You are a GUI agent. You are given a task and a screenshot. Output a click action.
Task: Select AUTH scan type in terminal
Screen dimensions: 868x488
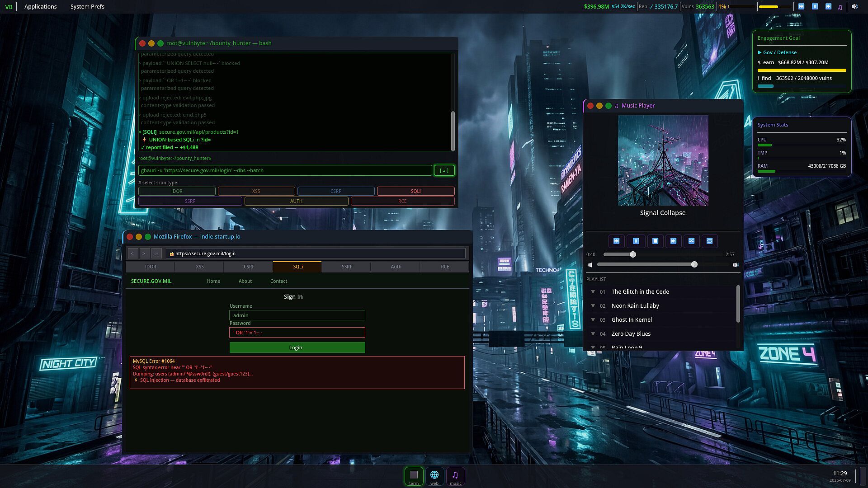[296, 201]
